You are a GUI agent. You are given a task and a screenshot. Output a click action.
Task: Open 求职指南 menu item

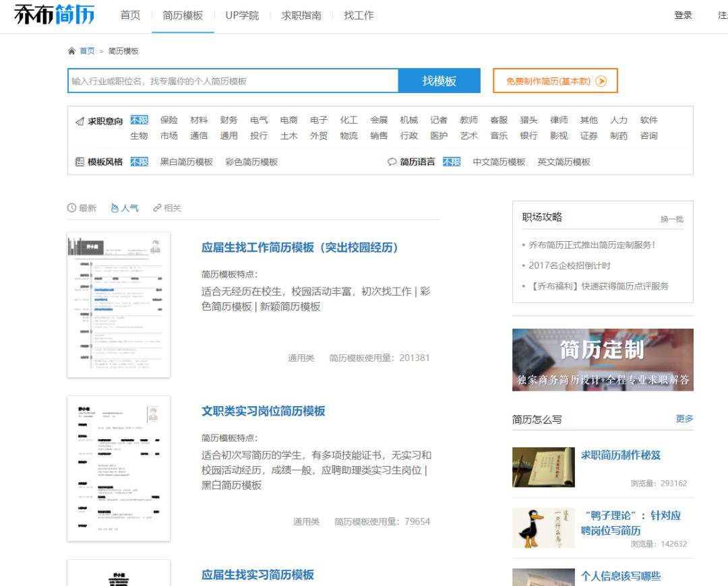tap(301, 15)
